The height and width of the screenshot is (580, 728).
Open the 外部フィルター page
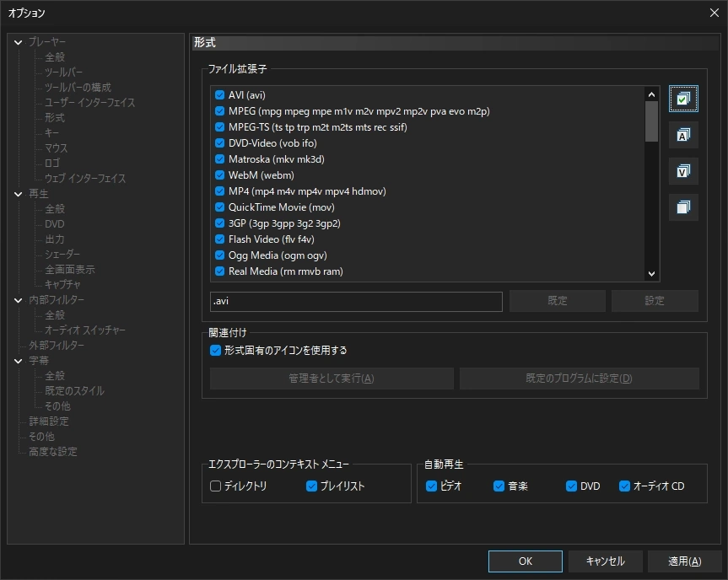pyautogui.click(x=57, y=345)
